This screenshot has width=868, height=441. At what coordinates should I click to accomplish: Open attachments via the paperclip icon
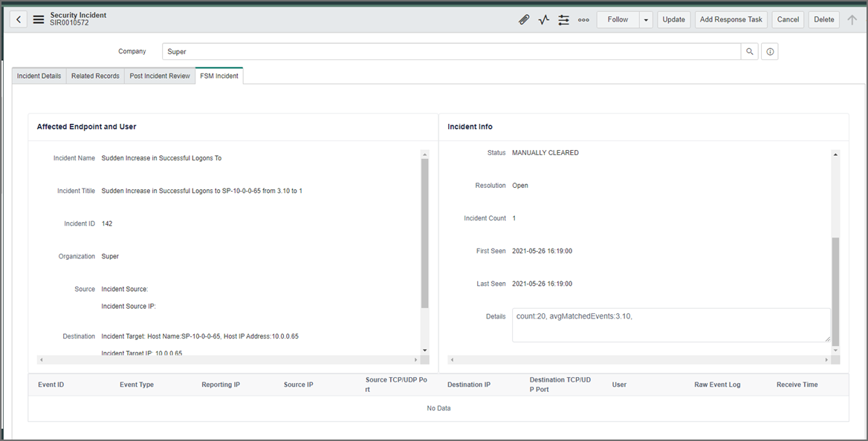click(x=524, y=19)
